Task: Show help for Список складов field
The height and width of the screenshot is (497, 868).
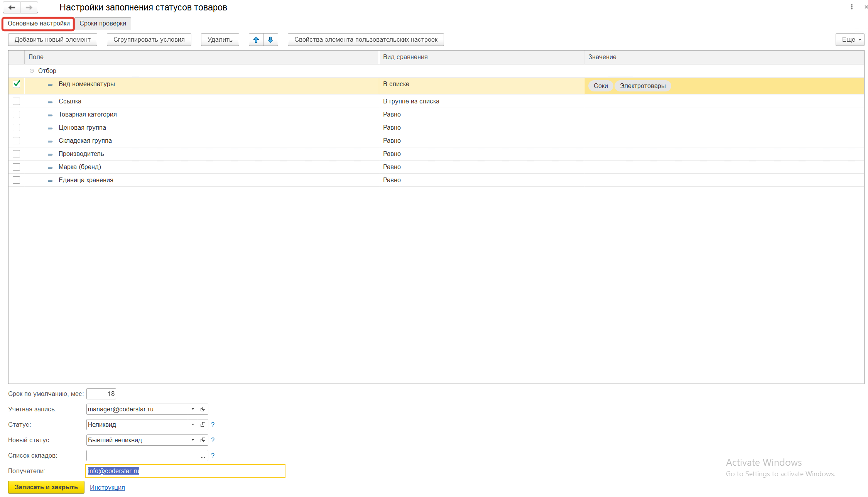Action: [x=213, y=455]
